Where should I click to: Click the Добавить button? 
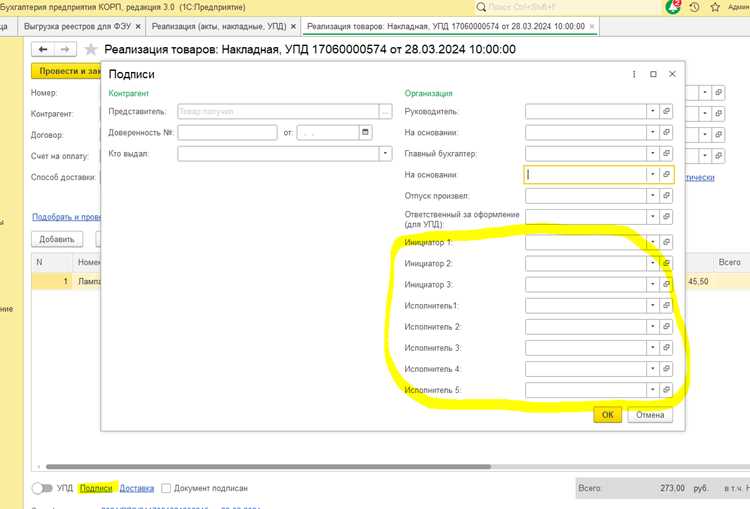point(57,239)
